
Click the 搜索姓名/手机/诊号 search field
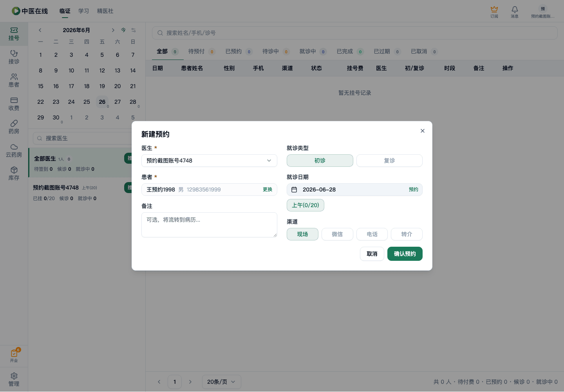(x=354, y=33)
